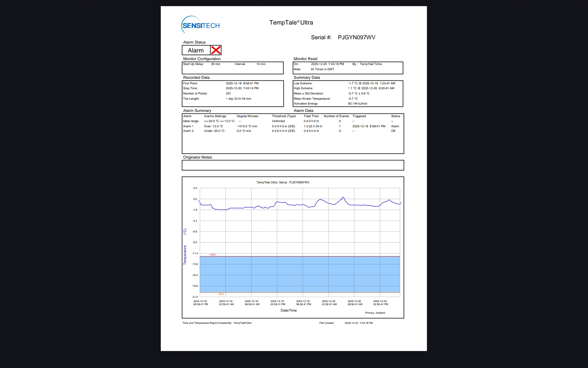Image resolution: width=588 pixels, height=368 pixels.
Task: Click the High Extreme value in Summary Data
Action: [x=371, y=88]
